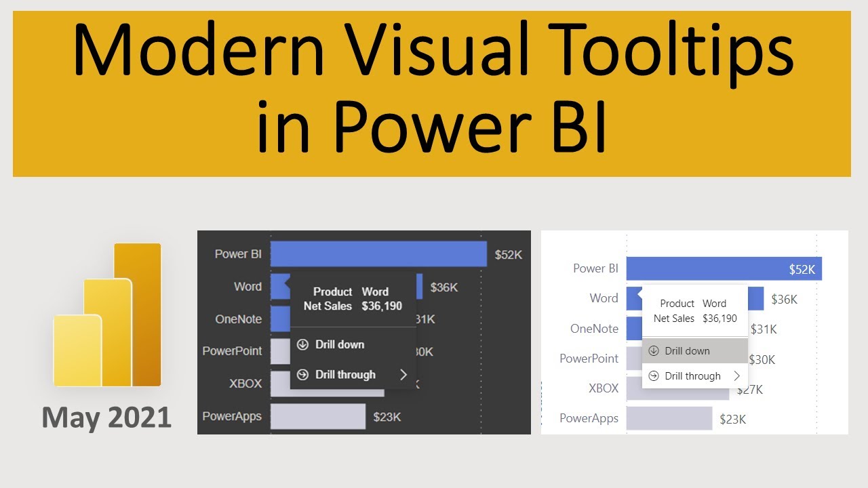Click Drill through arrow icon in light tooltip
868x488 pixels.
point(654,376)
